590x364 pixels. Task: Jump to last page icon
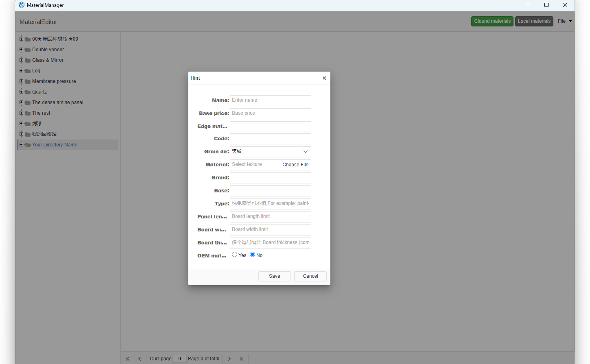point(241,359)
